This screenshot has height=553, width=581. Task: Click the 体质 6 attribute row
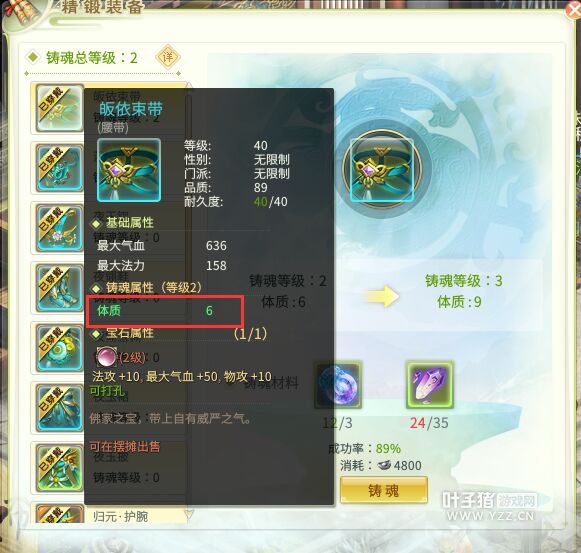coord(165,311)
